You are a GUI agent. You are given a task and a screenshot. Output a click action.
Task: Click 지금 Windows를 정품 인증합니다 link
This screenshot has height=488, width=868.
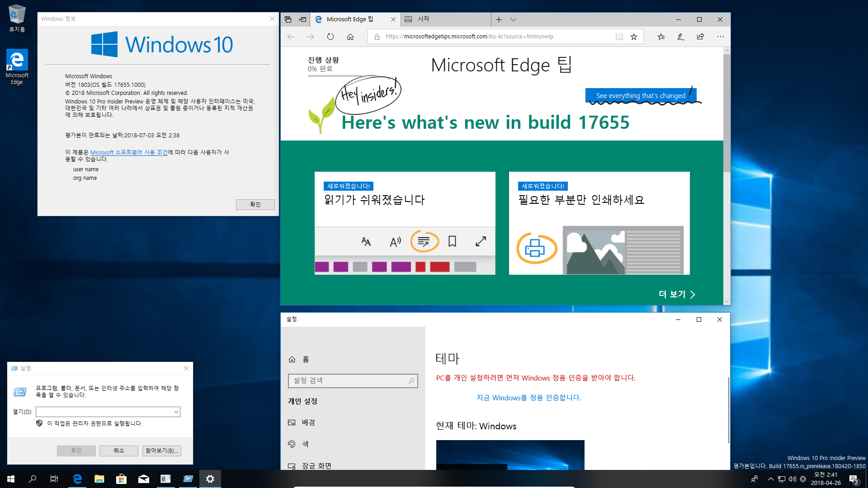528,398
